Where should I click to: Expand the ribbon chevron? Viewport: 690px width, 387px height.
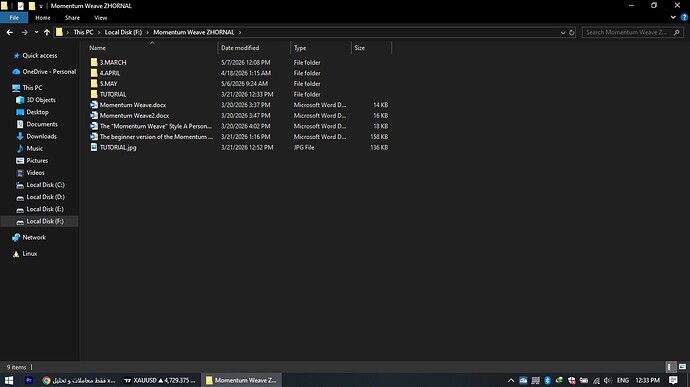673,18
